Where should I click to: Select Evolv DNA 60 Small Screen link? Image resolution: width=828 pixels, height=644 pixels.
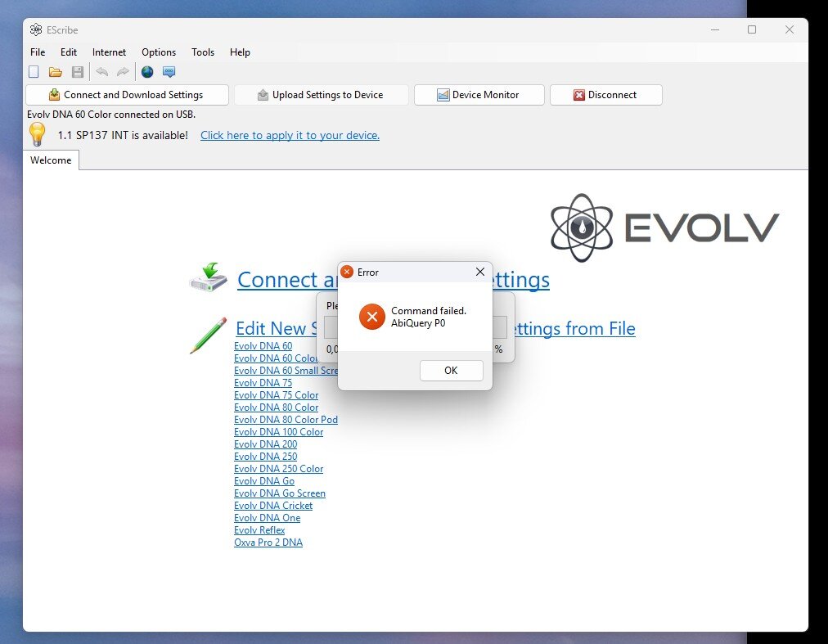coord(286,371)
